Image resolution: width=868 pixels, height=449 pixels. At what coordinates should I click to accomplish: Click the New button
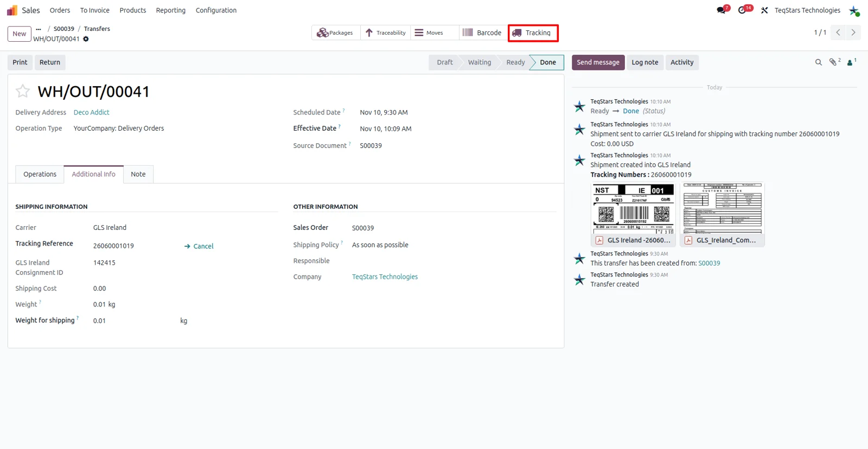click(20, 34)
